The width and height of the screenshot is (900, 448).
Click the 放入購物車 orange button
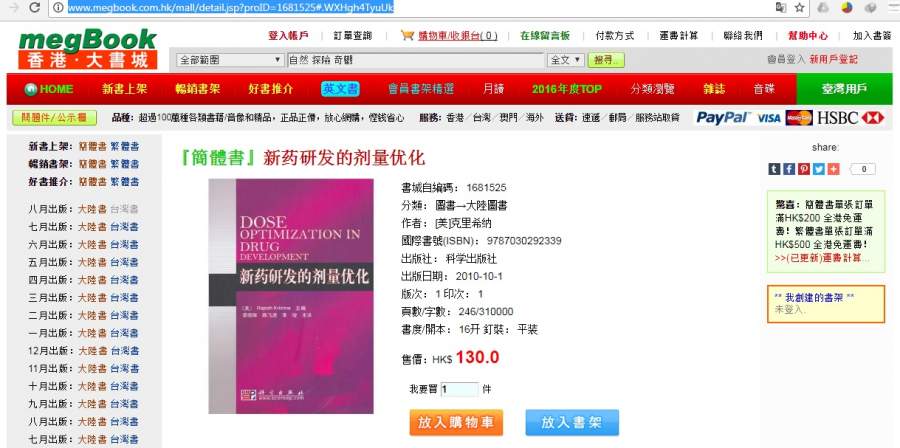(x=456, y=423)
